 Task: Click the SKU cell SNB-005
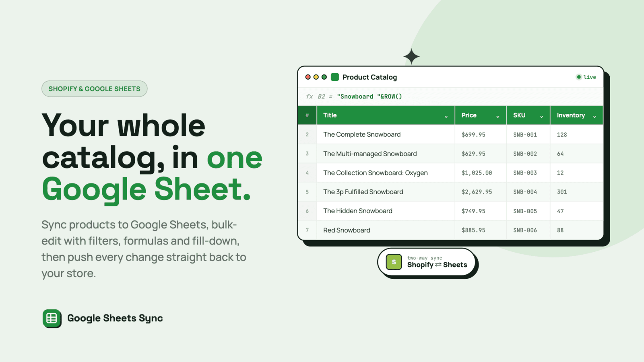[x=528, y=211]
